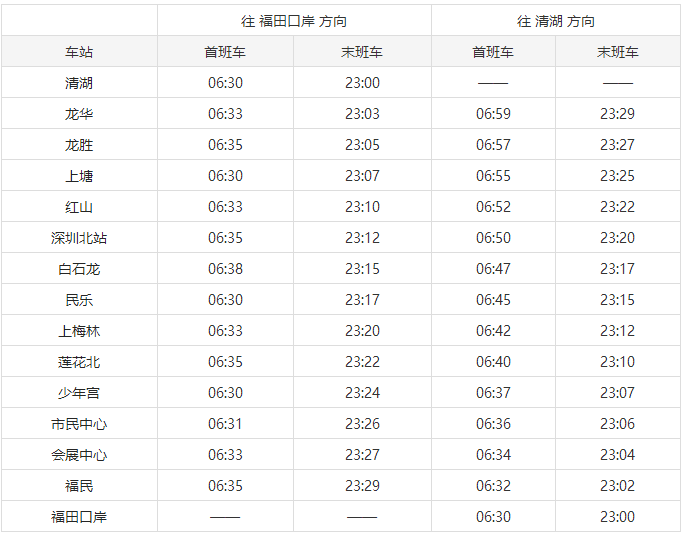Click 23:25 in the 上塘 row
Screen dimensions: 684x535
(x=617, y=176)
